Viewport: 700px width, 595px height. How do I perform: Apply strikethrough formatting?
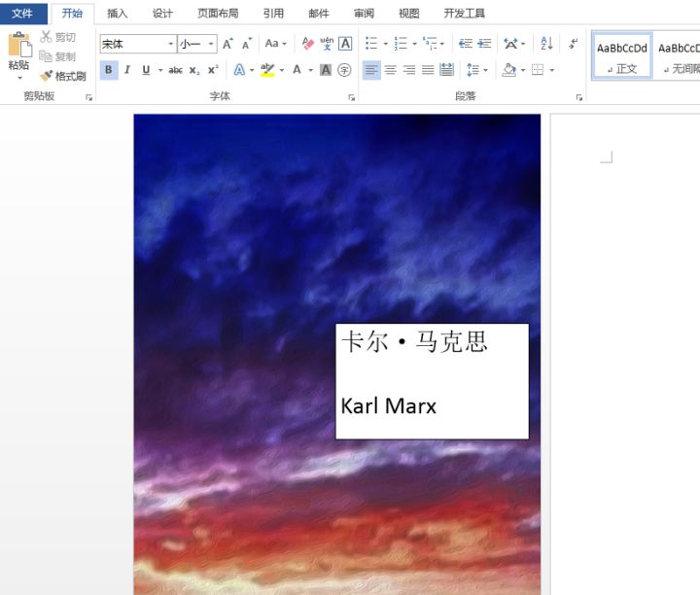pos(175,70)
